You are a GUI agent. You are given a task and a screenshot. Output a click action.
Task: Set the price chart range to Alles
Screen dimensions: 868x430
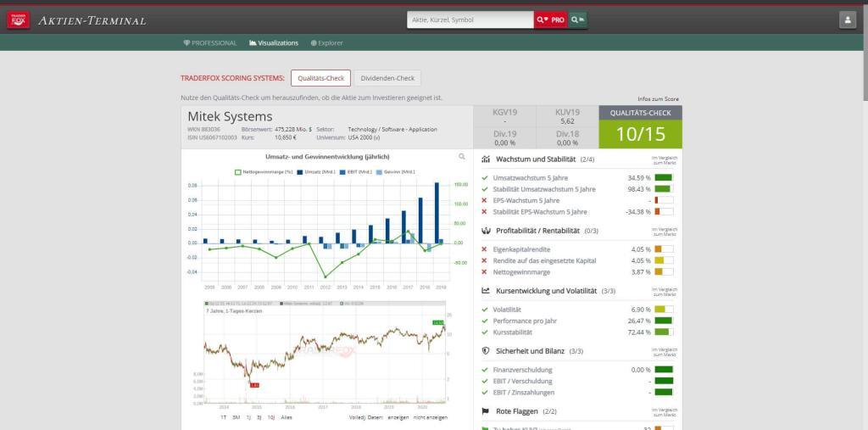tap(287, 417)
